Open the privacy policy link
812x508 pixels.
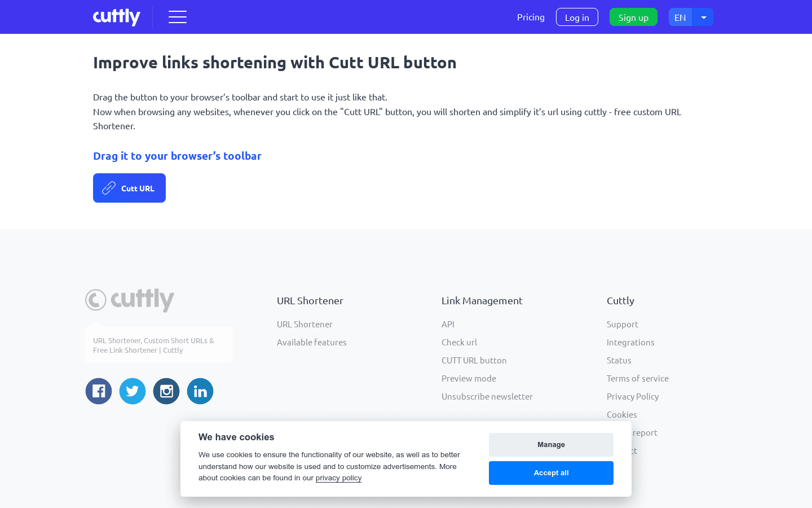[338, 478]
